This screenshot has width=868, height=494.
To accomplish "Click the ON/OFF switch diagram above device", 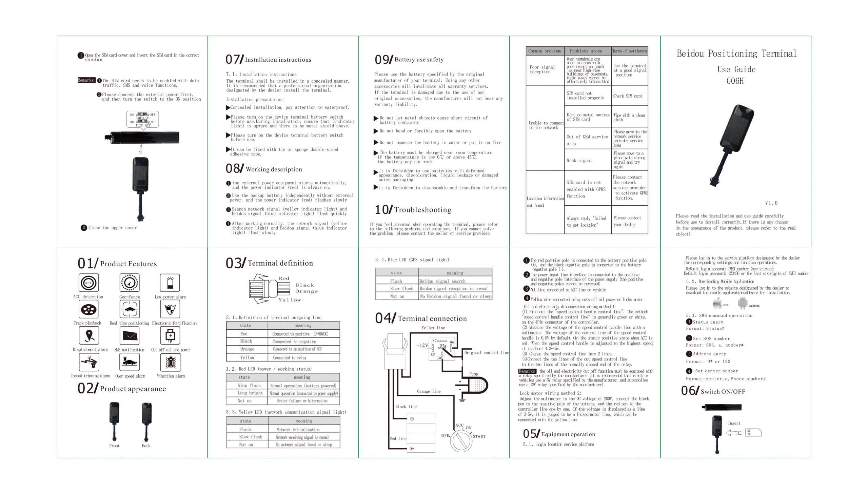I will click(x=142, y=119).
